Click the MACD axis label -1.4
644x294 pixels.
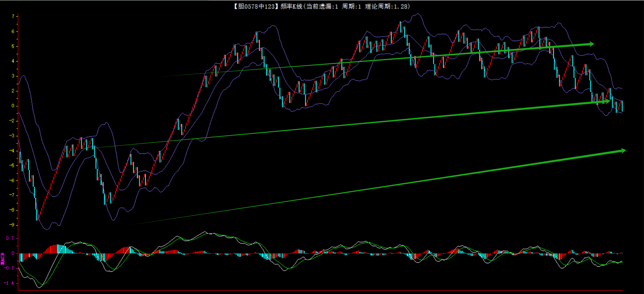pyautogui.click(x=9, y=283)
